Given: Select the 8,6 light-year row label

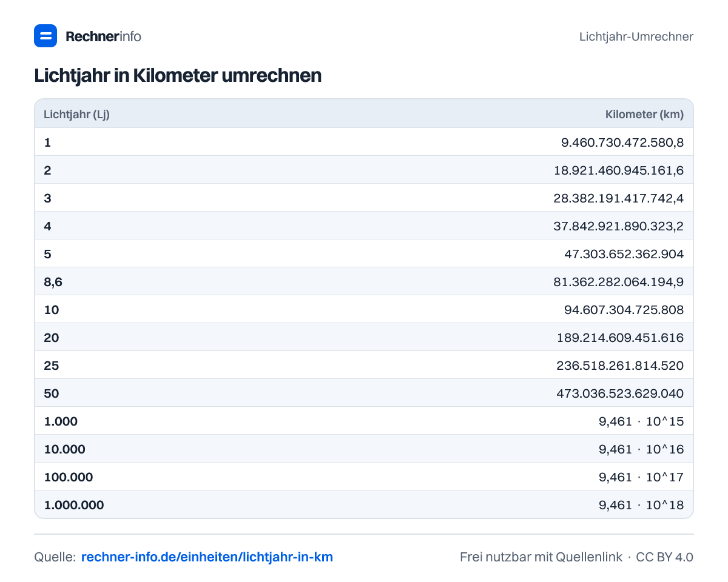Looking at the screenshot, I should (53, 282).
